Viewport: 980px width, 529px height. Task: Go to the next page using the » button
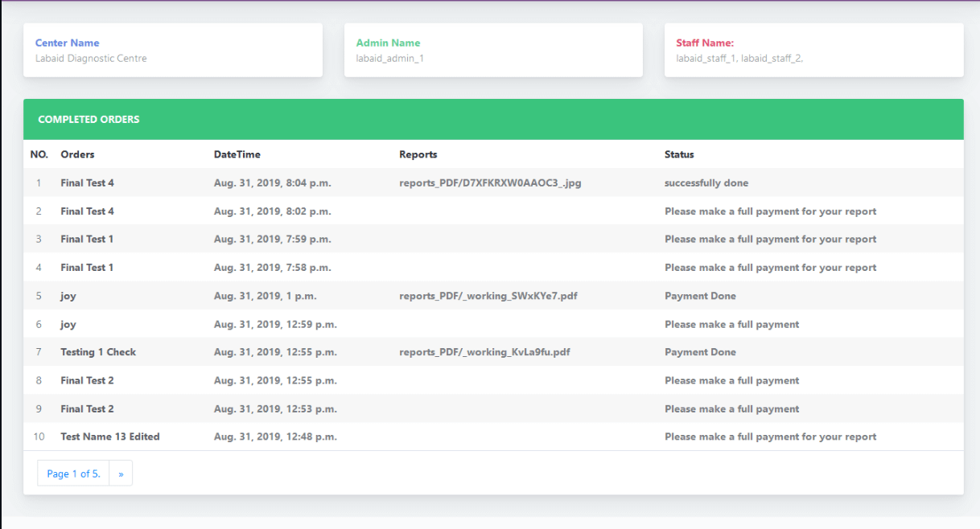(x=121, y=473)
